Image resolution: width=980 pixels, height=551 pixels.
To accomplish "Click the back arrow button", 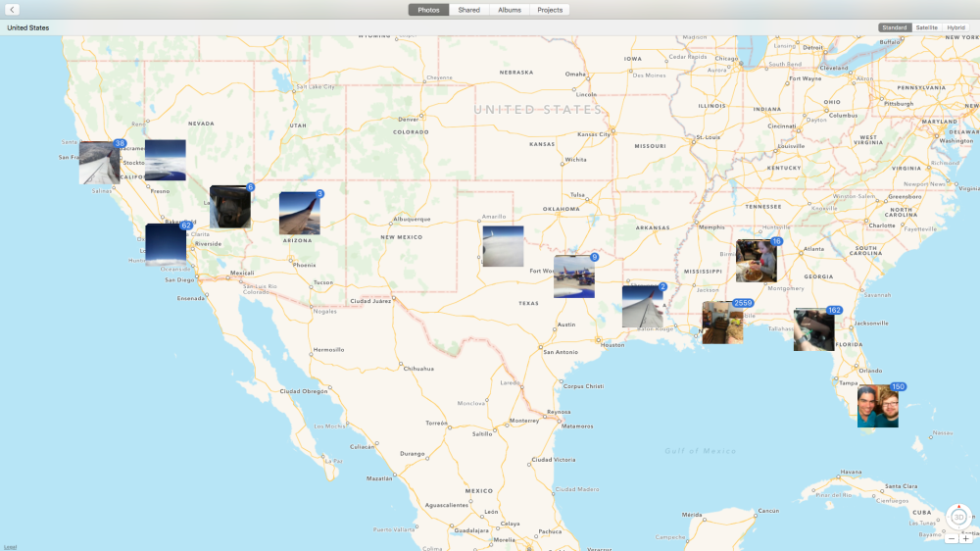I will [x=13, y=10].
